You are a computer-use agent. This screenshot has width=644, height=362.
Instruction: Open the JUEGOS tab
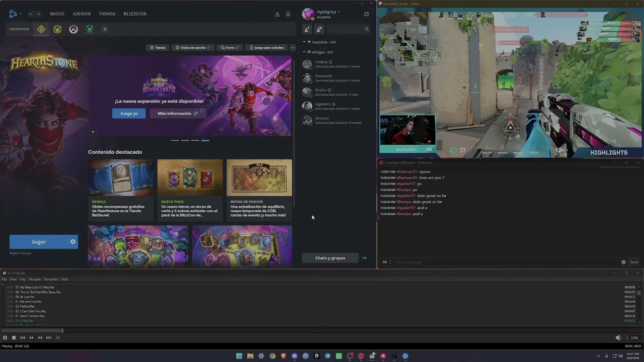pyautogui.click(x=82, y=14)
